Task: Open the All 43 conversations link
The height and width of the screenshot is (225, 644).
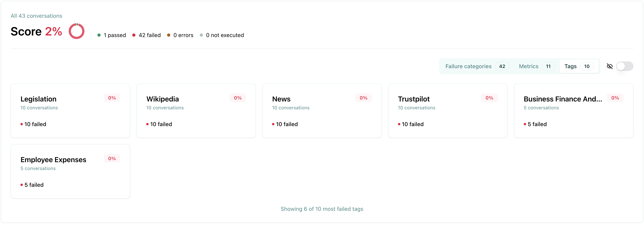Action: click(36, 16)
